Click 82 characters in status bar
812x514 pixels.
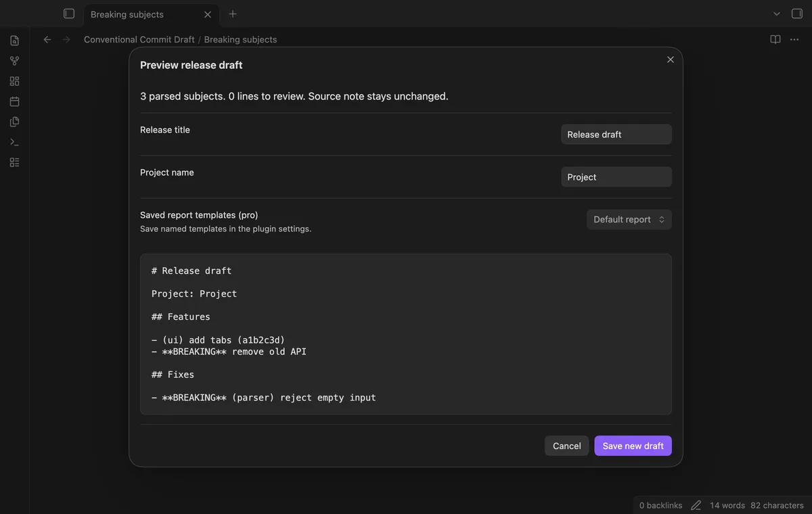777,505
